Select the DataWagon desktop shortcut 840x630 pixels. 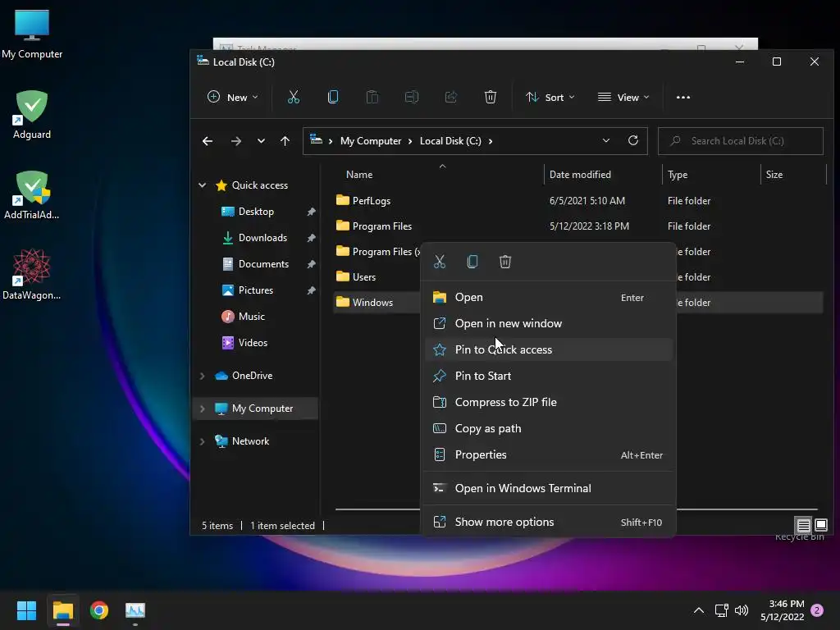[32, 274]
